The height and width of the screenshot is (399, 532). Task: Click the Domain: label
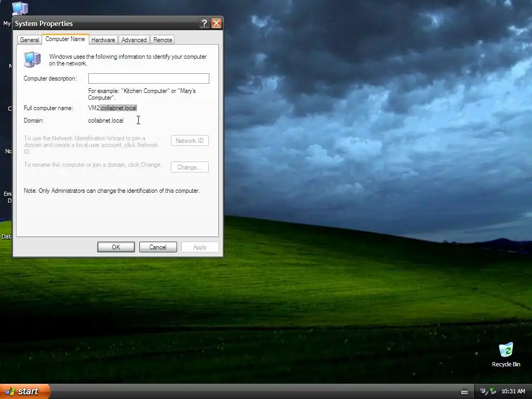[x=34, y=121]
